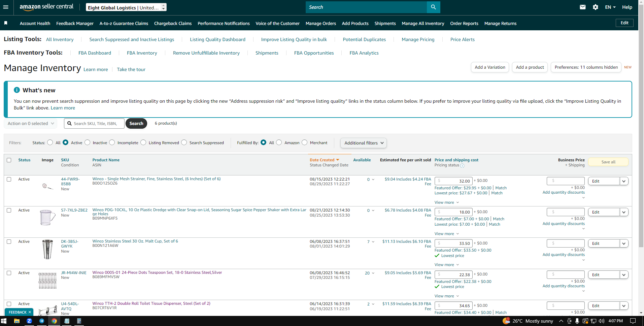
Task: Expand View more for the strainer row
Action: [x=447, y=202]
